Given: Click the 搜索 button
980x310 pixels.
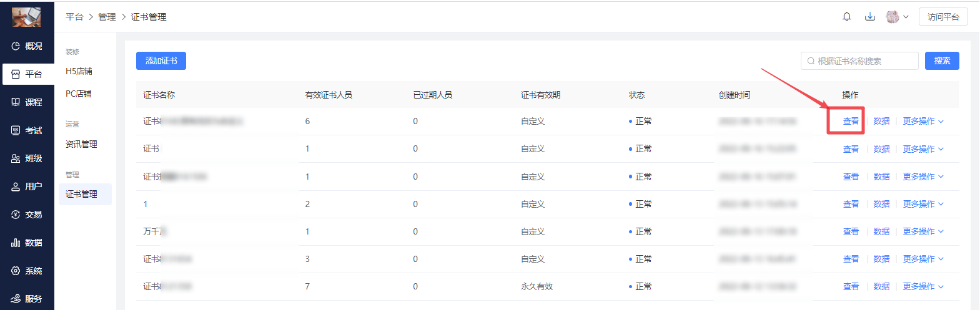Looking at the screenshot, I should click(x=942, y=61).
